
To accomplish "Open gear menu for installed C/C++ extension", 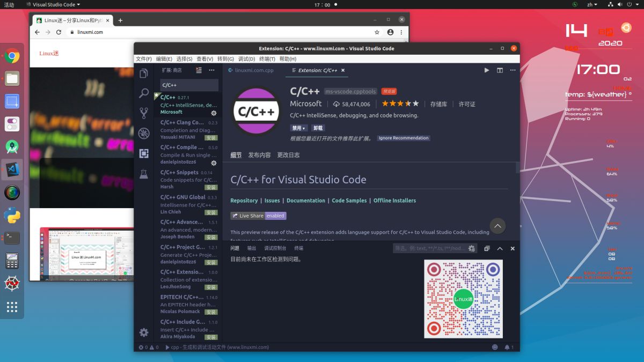I will click(214, 113).
